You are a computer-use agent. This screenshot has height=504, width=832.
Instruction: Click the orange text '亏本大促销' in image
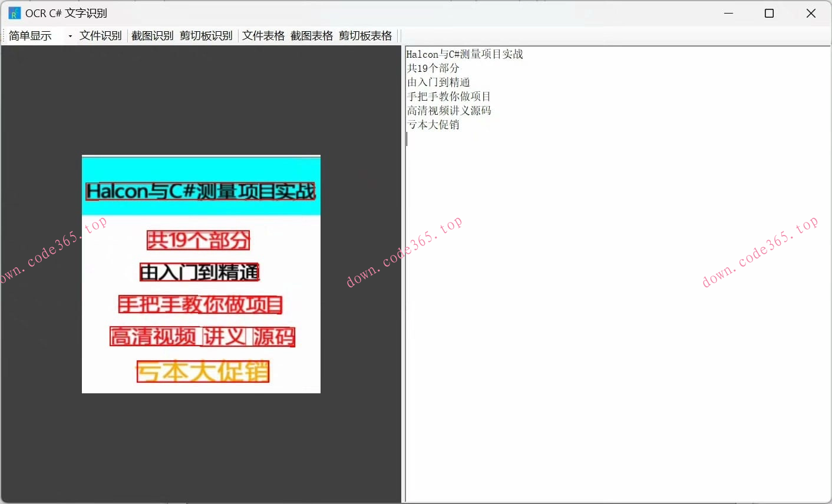pyautogui.click(x=203, y=371)
